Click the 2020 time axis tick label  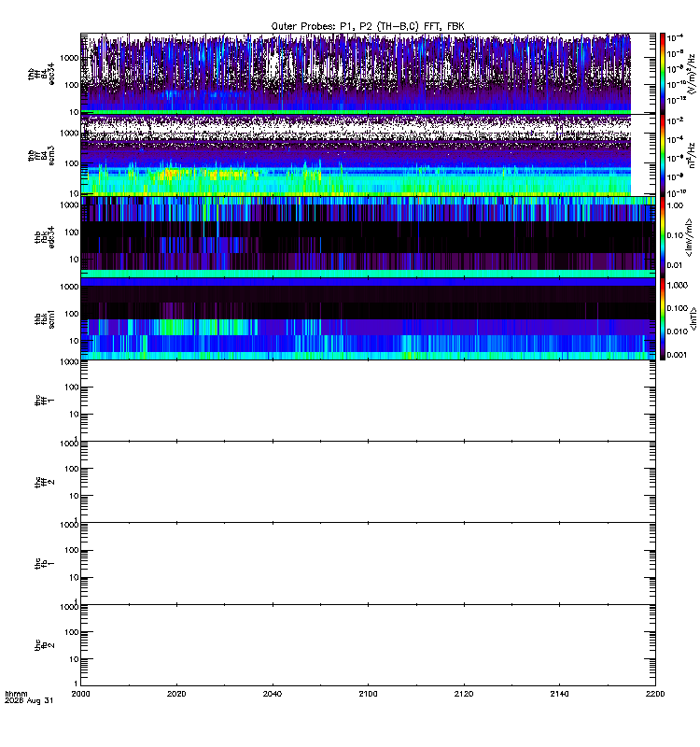pyautogui.click(x=176, y=694)
